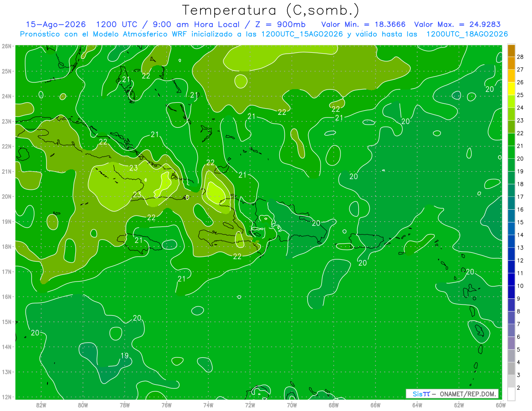Click the '13N' latitude axis label
This screenshot has width=532, height=411.
coord(7,372)
